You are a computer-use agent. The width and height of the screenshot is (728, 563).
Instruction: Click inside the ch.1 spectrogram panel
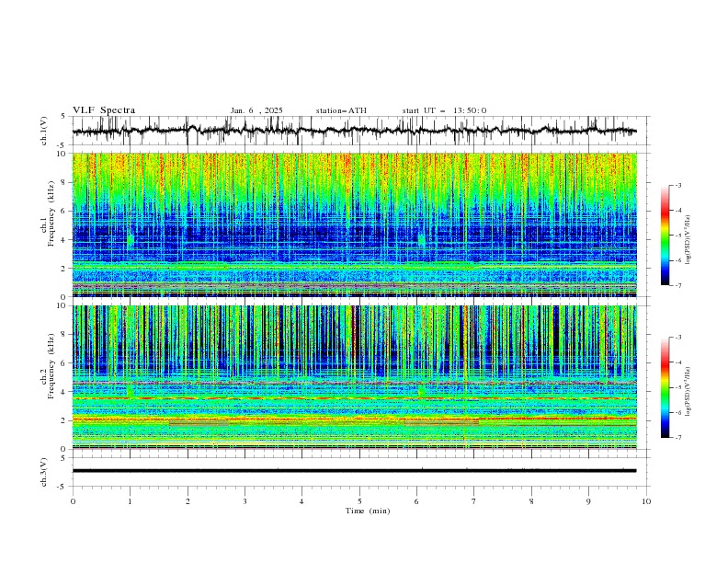pos(354,224)
